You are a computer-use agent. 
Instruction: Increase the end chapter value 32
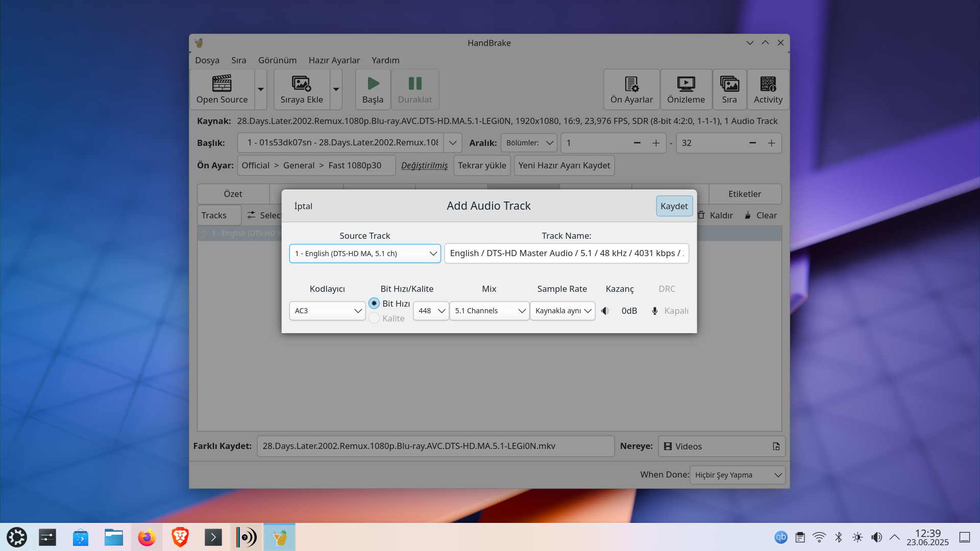click(x=771, y=143)
